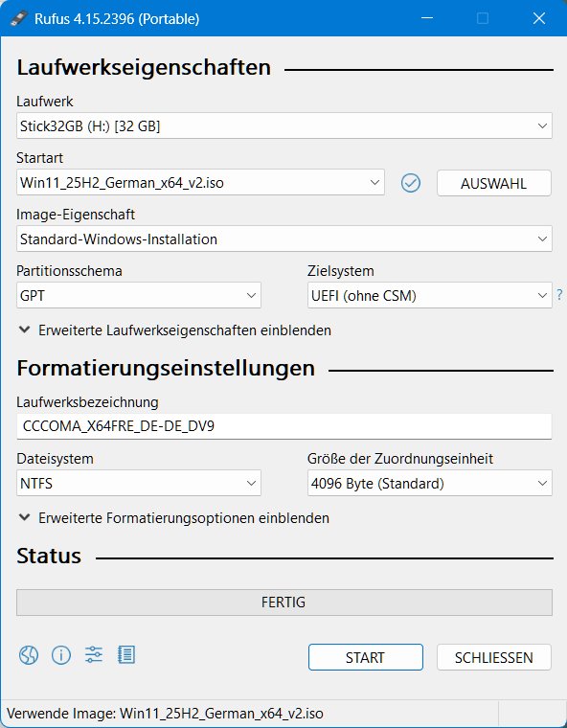Screen dimensions: 567x728
Task: Click into the Laufwerksbezeichnung text field
Action: pos(284,426)
